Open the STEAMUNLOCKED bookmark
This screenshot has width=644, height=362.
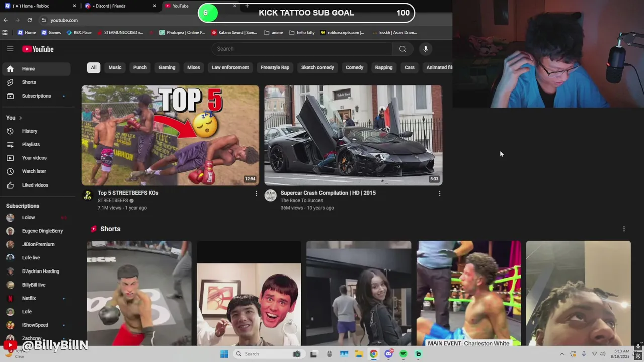(120, 32)
